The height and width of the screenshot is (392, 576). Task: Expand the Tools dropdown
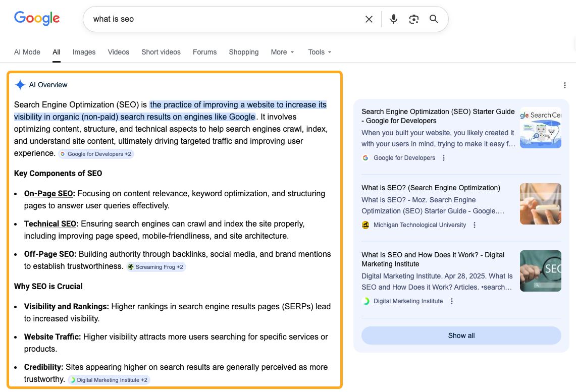320,52
